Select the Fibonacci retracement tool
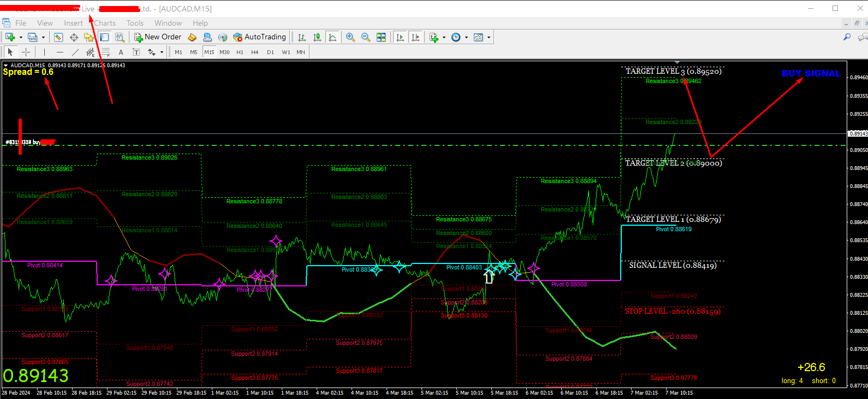 pos(106,52)
